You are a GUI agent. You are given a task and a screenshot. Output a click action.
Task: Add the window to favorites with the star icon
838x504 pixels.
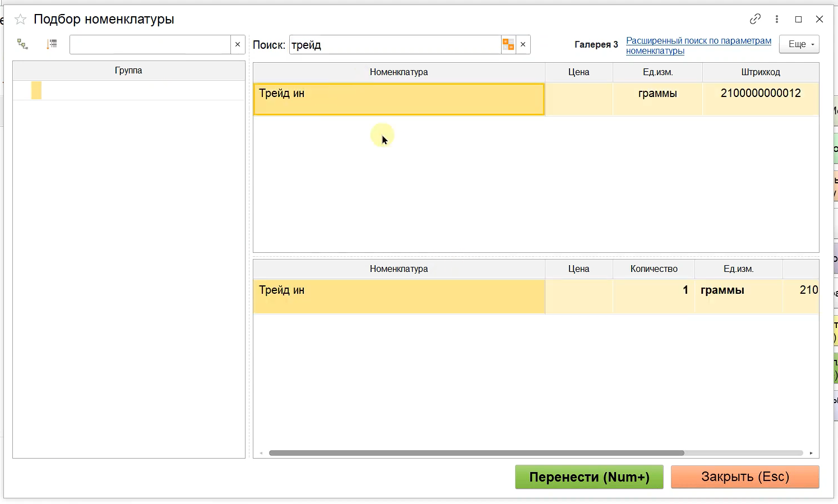(x=21, y=20)
